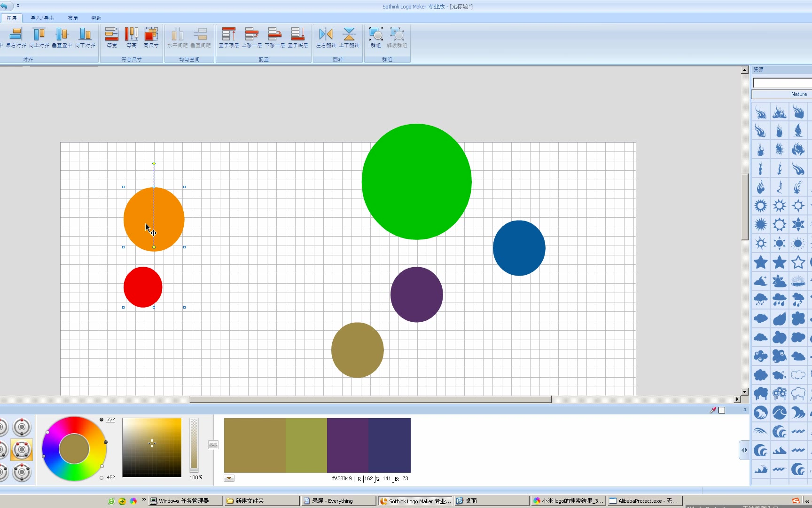Viewport: 812px width, 508px height.
Task: Toggle the chain link lock button
Action: [213, 445]
